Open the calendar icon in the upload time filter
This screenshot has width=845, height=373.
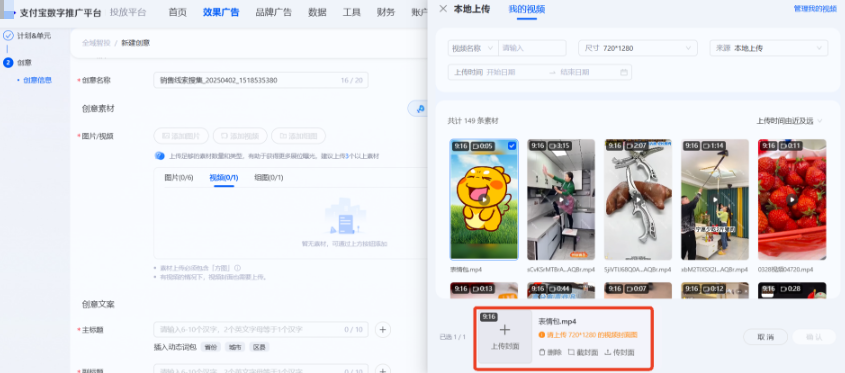coord(624,72)
